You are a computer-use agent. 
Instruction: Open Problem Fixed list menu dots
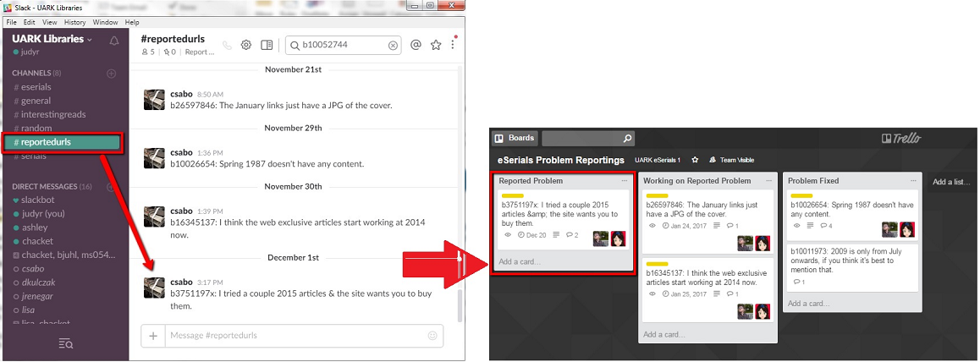tap(913, 180)
